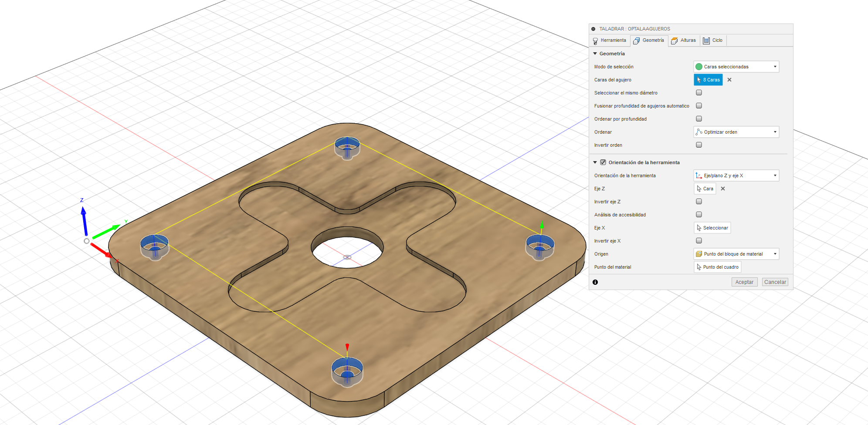This screenshot has width=868, height=425.
Task: Collapse the Geometría section
Action: pyautogui.click(x=595, y=54)
